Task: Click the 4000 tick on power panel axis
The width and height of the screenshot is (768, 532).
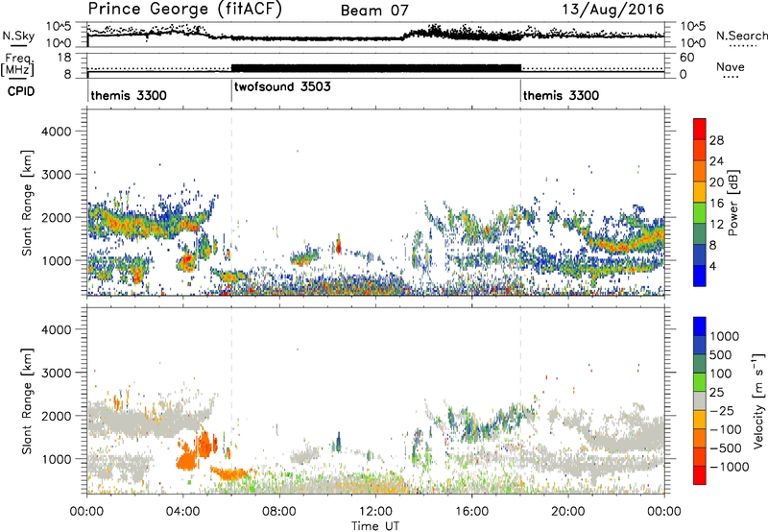Action: (57, 132)
